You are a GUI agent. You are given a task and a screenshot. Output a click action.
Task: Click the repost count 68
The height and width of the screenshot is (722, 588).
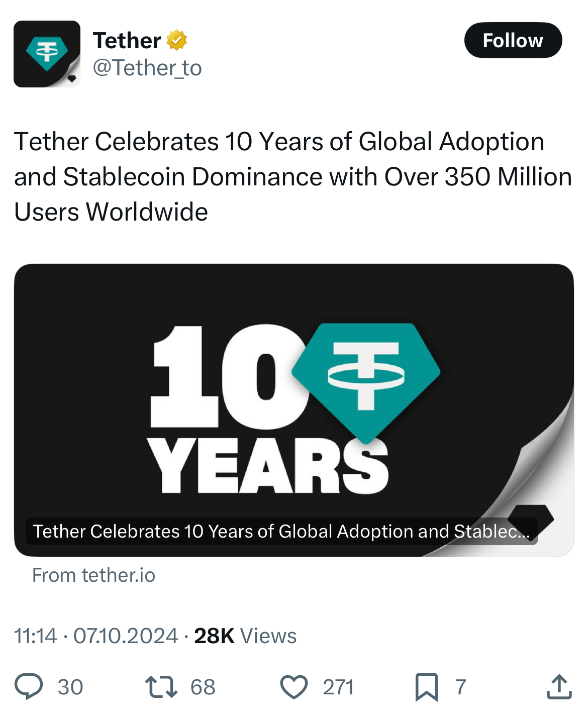pos(203,687)
